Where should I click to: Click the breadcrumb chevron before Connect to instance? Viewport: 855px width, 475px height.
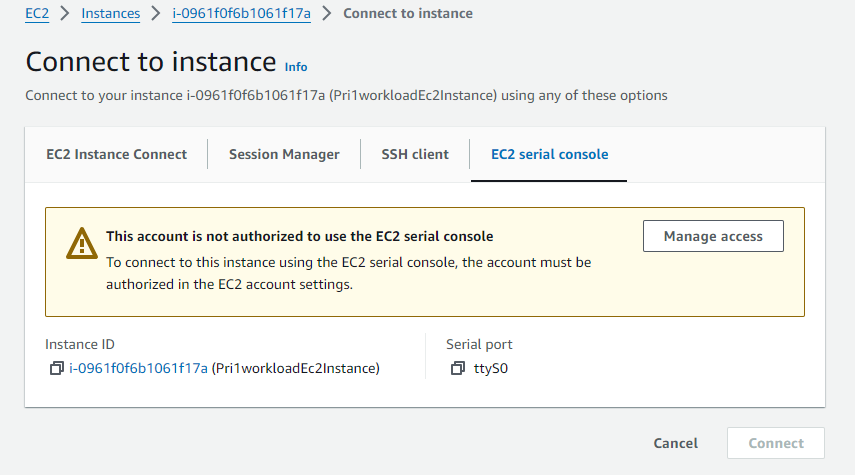tap(327, 14)
